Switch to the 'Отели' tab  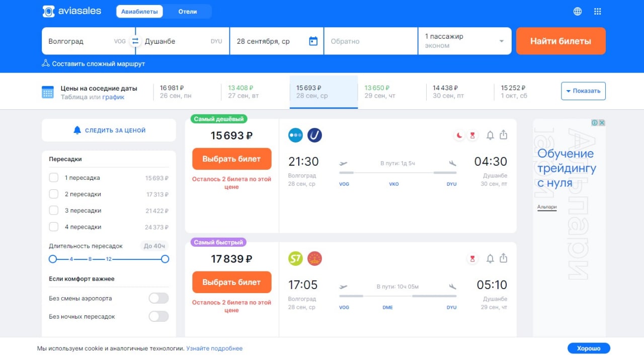[187, 12]
